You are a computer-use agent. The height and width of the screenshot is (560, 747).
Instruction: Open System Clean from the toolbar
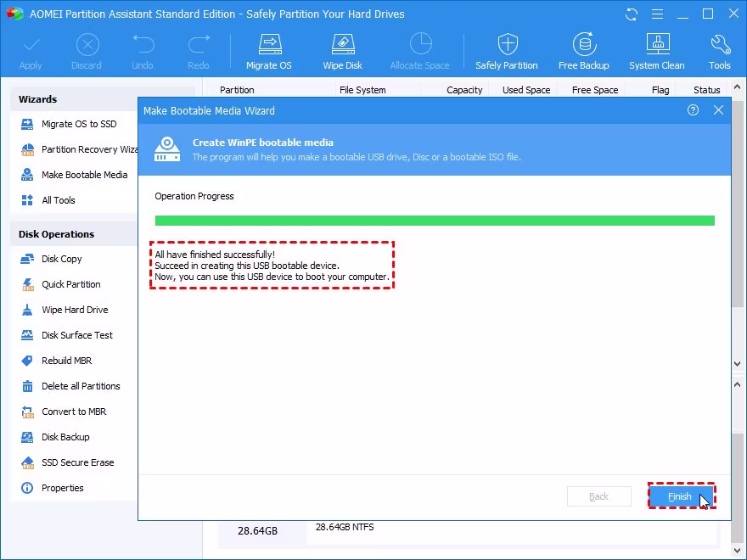[657, 52]
